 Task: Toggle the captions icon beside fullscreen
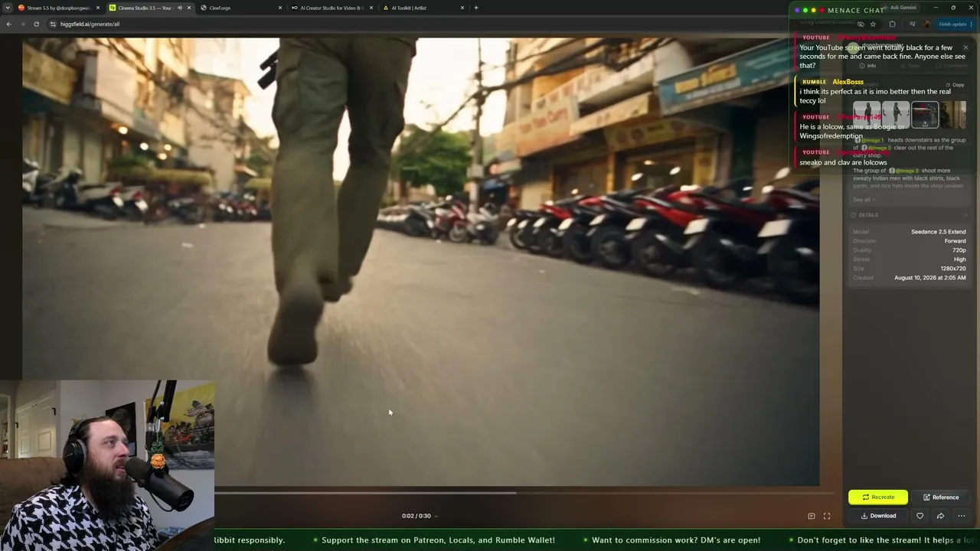click(x=812, y=517)
